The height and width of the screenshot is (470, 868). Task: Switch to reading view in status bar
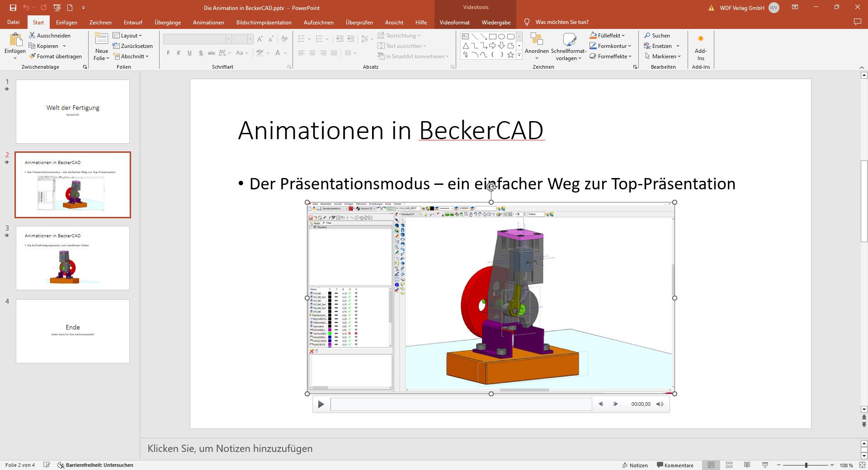(747, 465)
